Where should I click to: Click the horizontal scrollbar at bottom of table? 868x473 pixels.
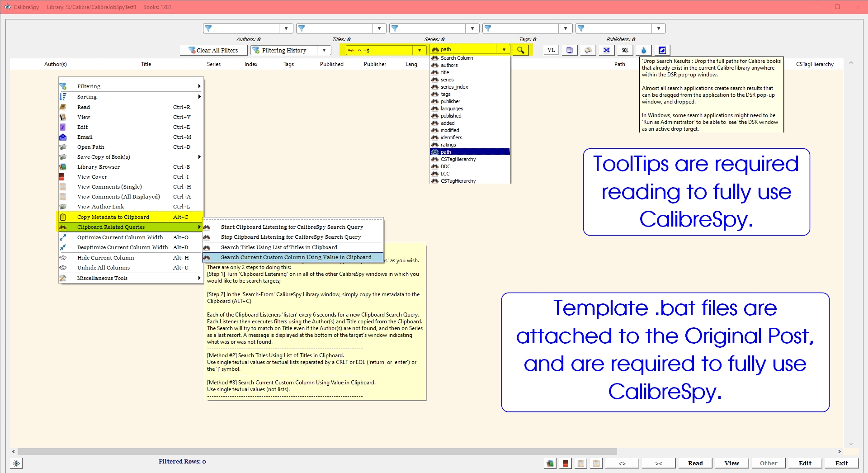tap(317, 451)
